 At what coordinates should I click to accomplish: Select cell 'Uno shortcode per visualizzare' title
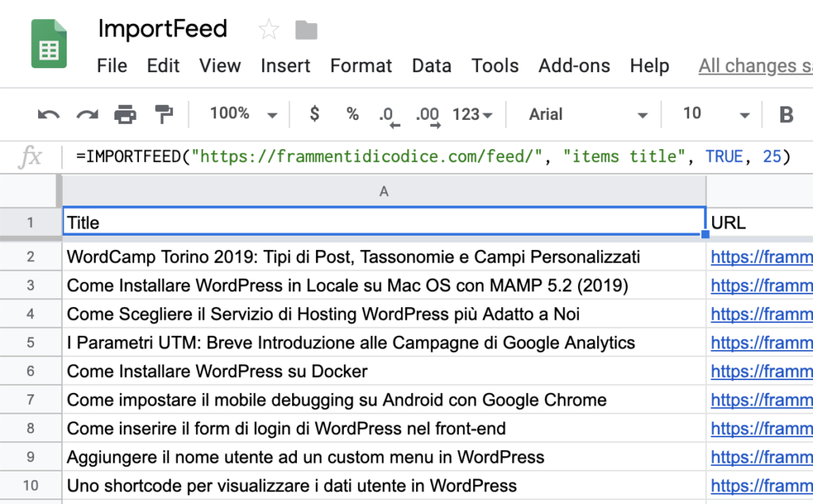[x=383, y=486]
